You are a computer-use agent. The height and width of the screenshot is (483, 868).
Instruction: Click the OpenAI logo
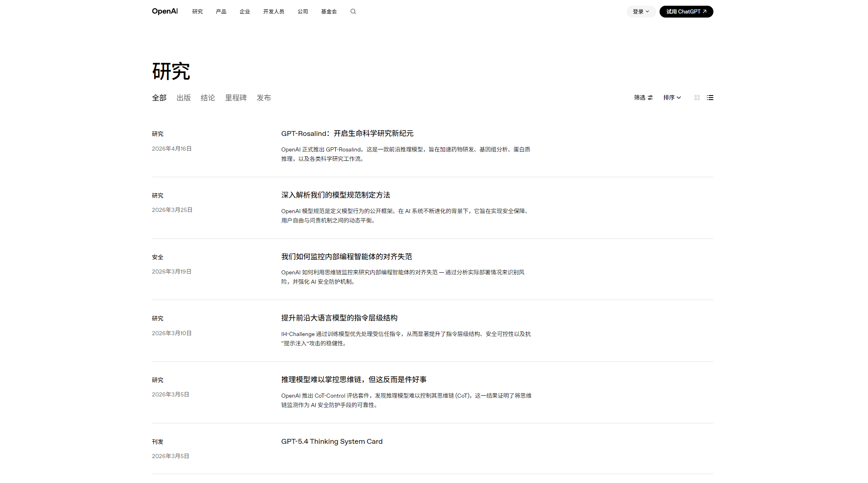pyautogui.click(x=164, y=11)
